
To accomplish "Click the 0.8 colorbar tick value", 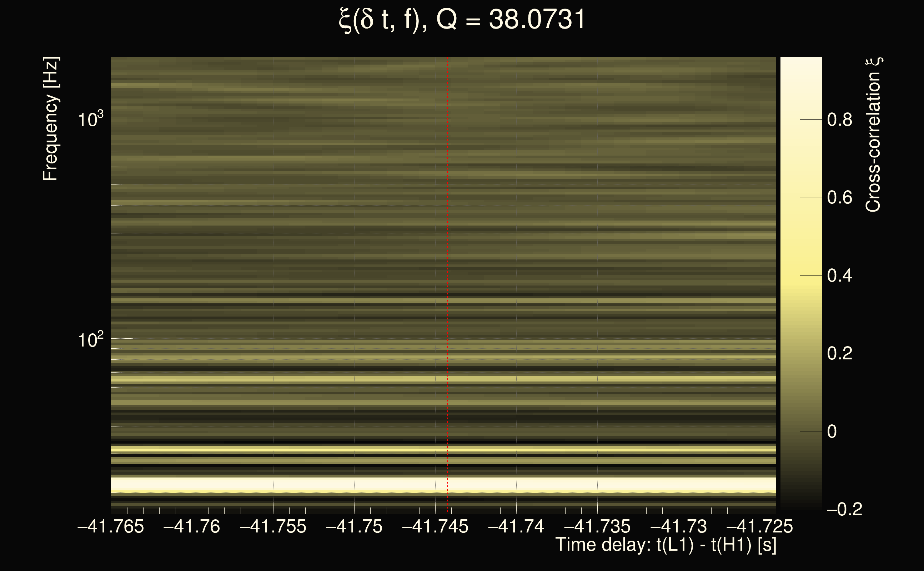I will point(839,120).
